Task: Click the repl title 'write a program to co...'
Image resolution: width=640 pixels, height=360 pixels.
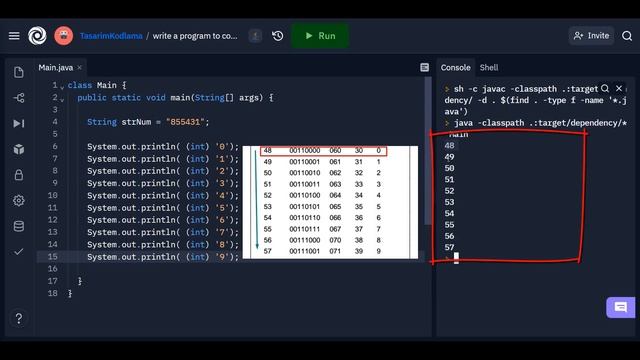Action: [x=195, y=36]
